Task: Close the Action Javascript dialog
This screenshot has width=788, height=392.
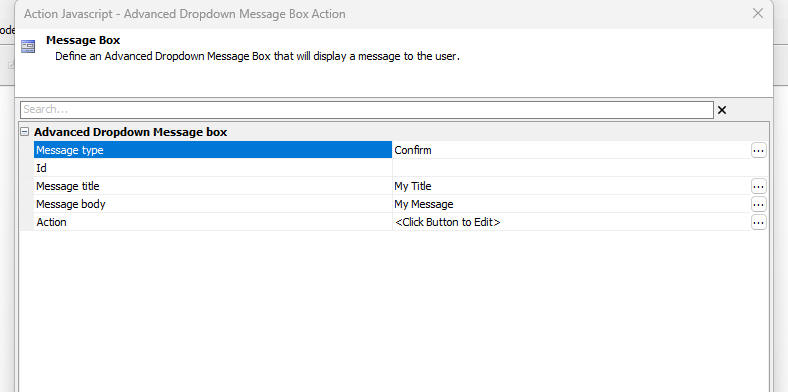Action: [758, 14]
